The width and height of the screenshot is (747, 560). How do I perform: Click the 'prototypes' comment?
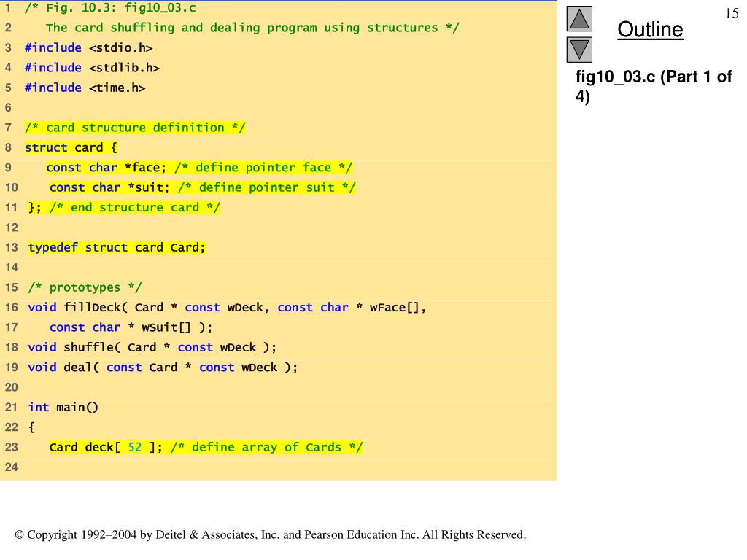coord(85,287)
